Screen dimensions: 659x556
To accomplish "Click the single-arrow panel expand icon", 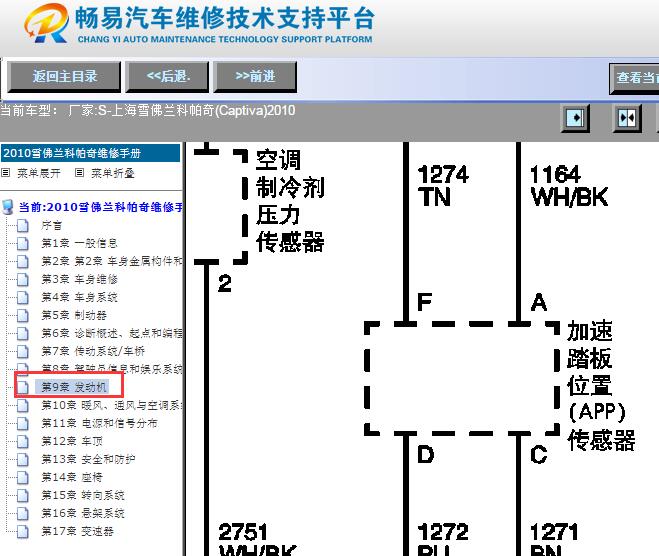I will [x=575, y=118].
